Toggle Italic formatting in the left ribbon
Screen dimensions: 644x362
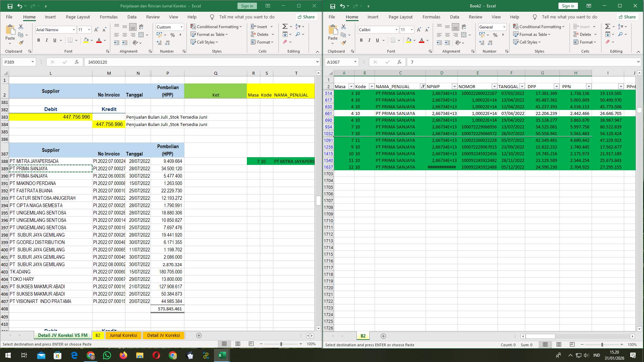click(x=47, y=40)
